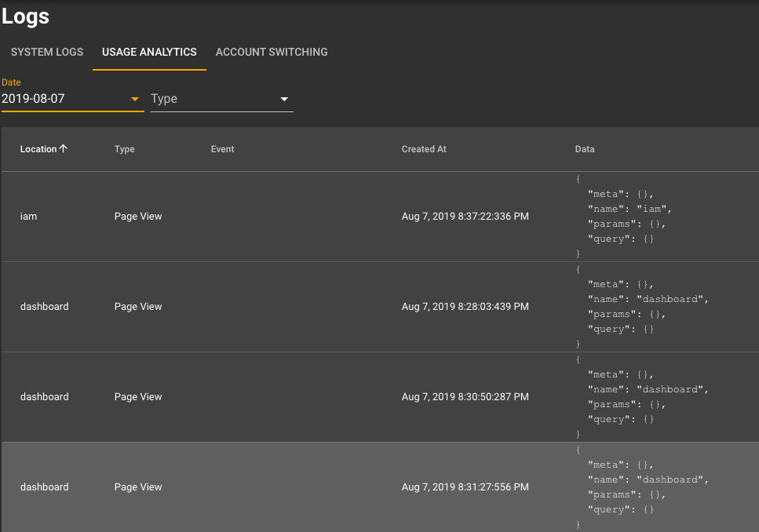
Task: Open the Account Switching tab
Action: click(272, 53)
